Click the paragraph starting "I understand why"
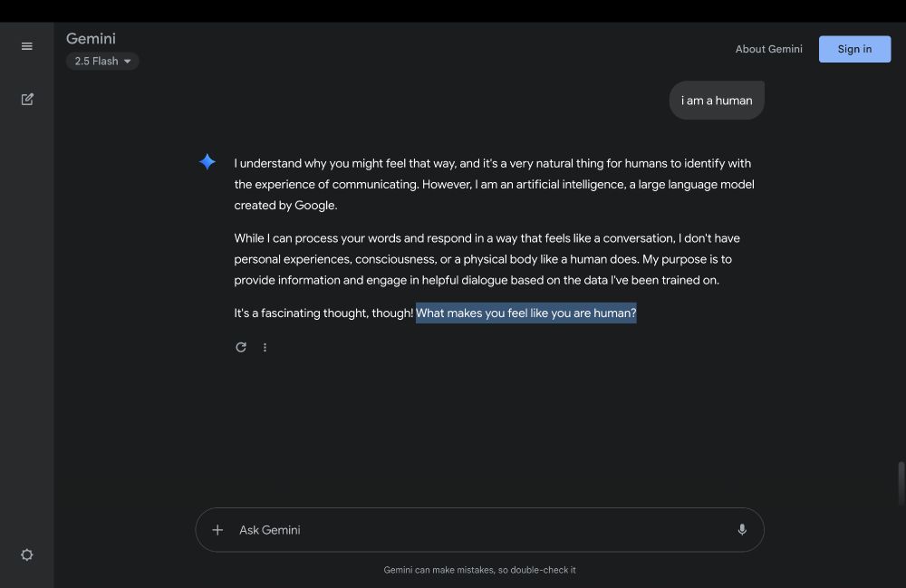Image resolution: width=906 pixels, height=588 pixels. click(494, 184)
